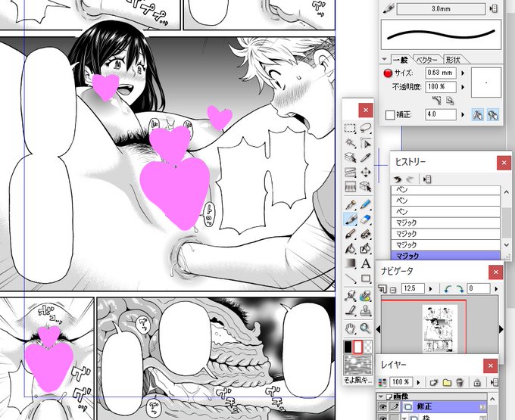
Task: Select the Eraser tool
Action: [x=365, y=219]
